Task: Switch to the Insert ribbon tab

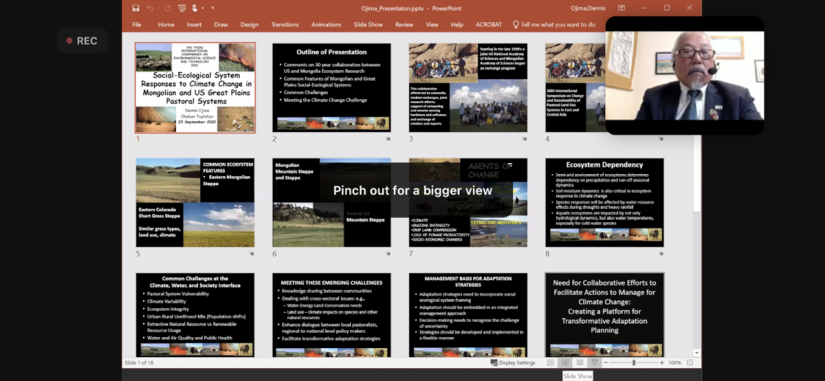Action: click(x=194, y=24)
